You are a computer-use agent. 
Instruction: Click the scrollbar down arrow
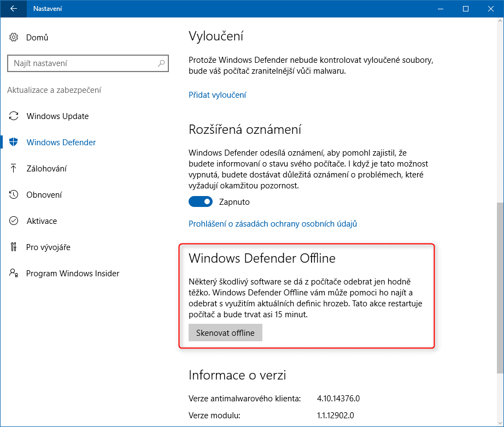click(x=500, y=423)
